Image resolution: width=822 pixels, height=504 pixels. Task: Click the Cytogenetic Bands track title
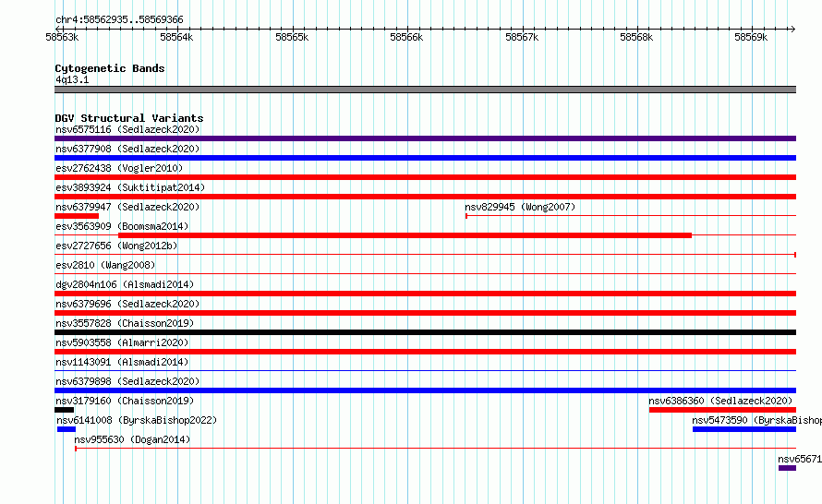[x=110, y=68]
